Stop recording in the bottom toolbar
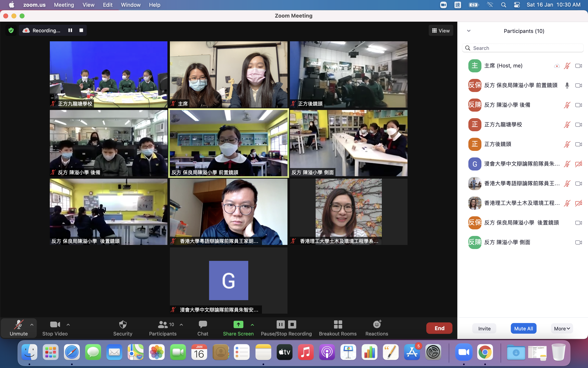Viewport: 588px width, 368px height. pos(292,324)
